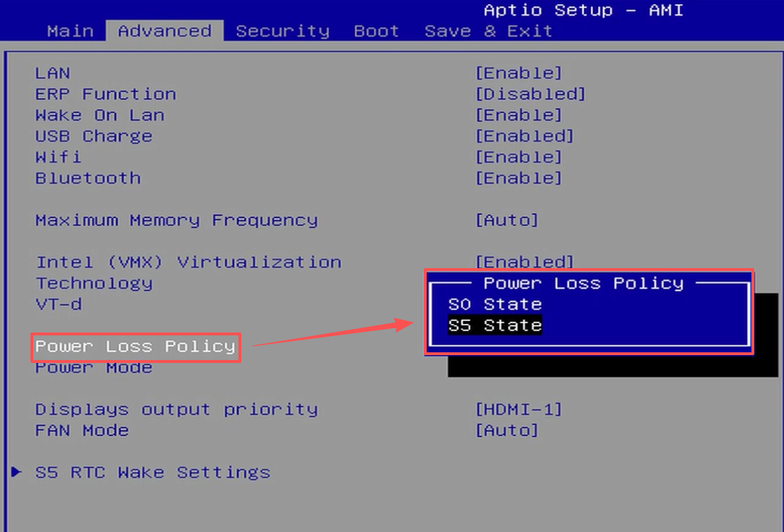The height and width of the screenshot is (532, 784).
Task: Toggle the Wifi Enable value
Action: pos(518,157)
